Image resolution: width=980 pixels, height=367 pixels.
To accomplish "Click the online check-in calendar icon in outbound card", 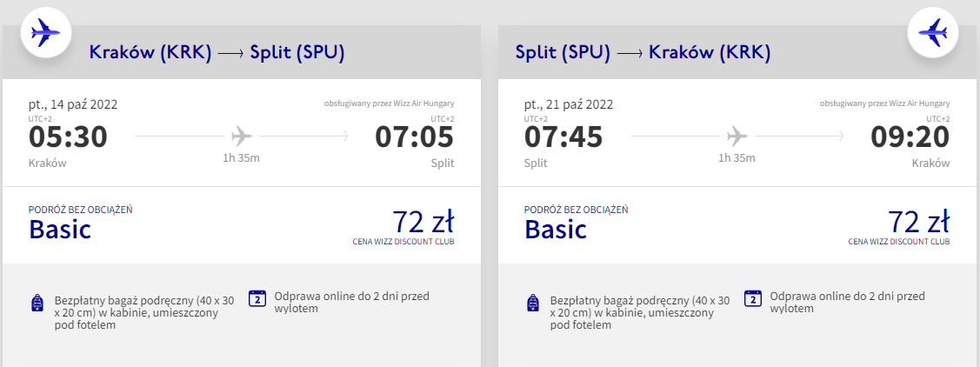I will [257, 297].
